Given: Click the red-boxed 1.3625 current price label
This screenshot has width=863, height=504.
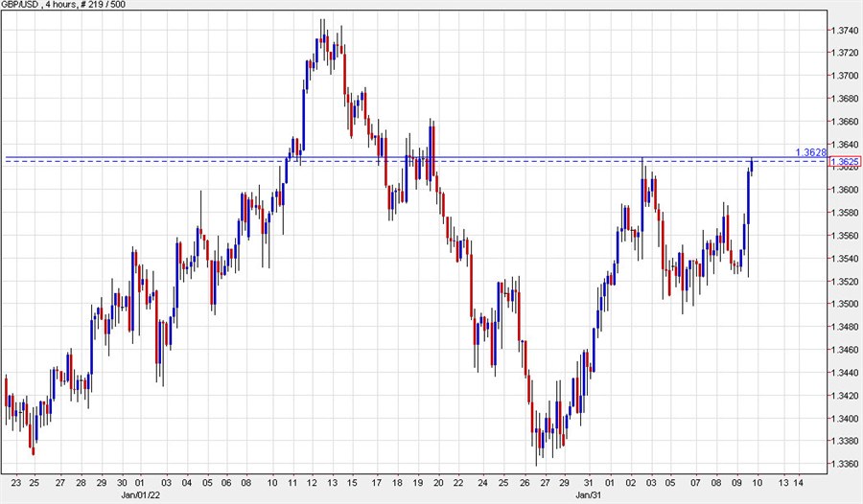Looking at the screenshot, I should click(845, 162).
